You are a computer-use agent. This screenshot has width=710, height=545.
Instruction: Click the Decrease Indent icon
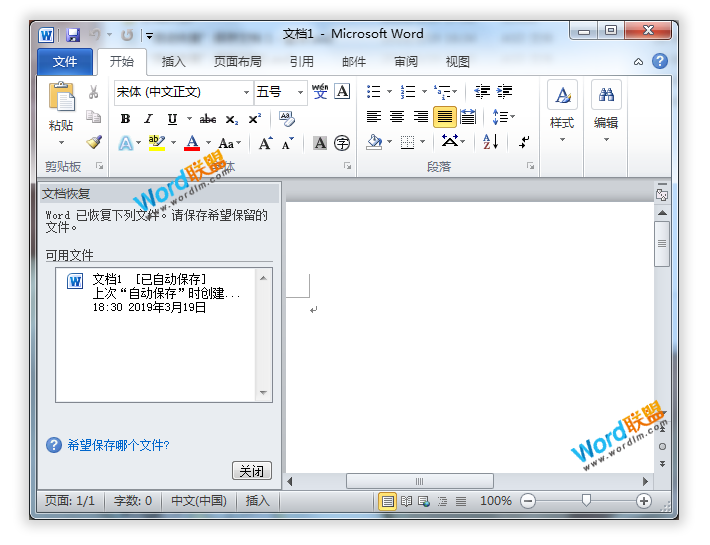[x=482, y=92]
